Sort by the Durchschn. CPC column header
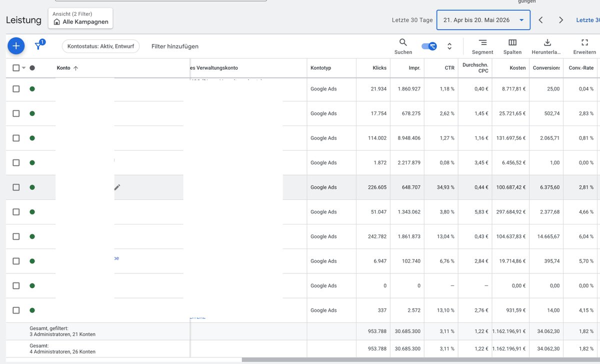 [x=475, y=68]
